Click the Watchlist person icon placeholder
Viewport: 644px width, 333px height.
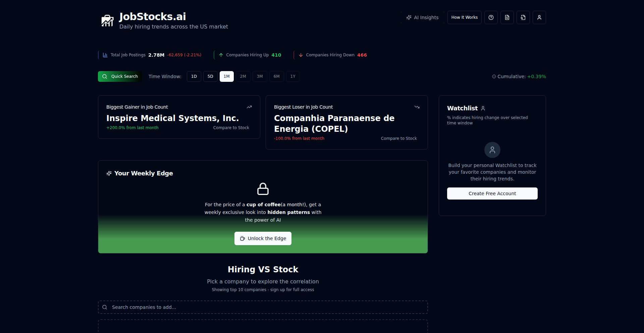[492, 150]
